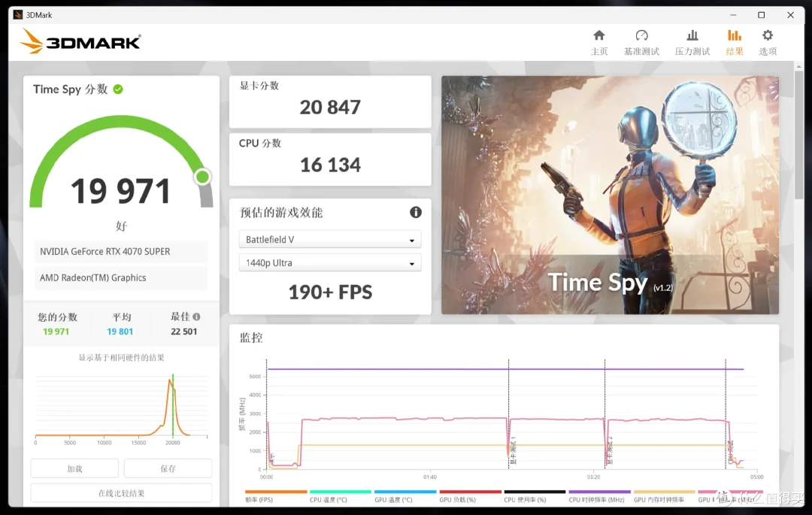
Task: Click the 好 rating label
Action: pyautogui.click(x=121, y=226)
